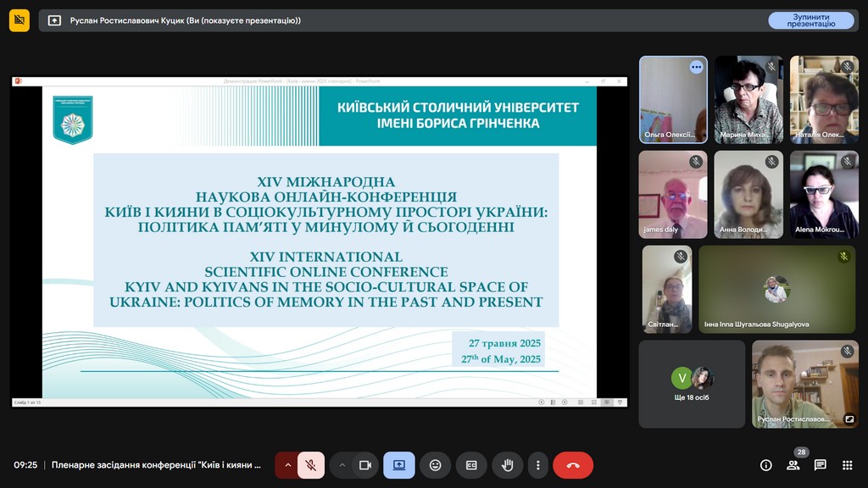Turn on closed captions
This screenshot has height=488, width=868.
(x=471, y=465)
